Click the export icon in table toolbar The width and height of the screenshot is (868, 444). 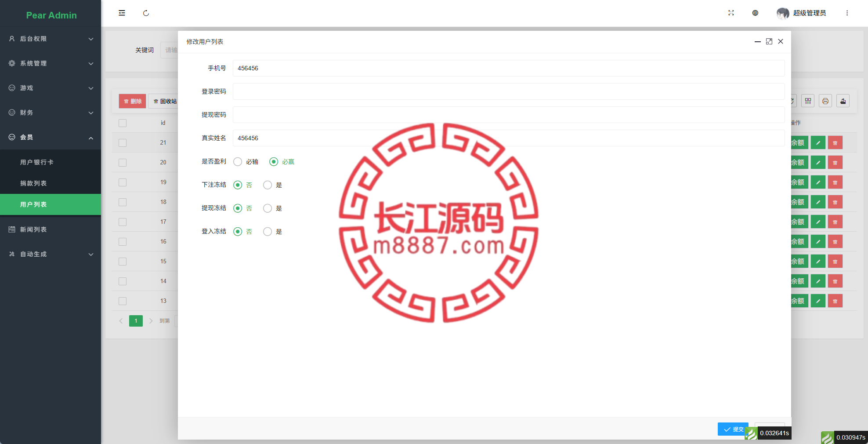click(x=843, y=101)
